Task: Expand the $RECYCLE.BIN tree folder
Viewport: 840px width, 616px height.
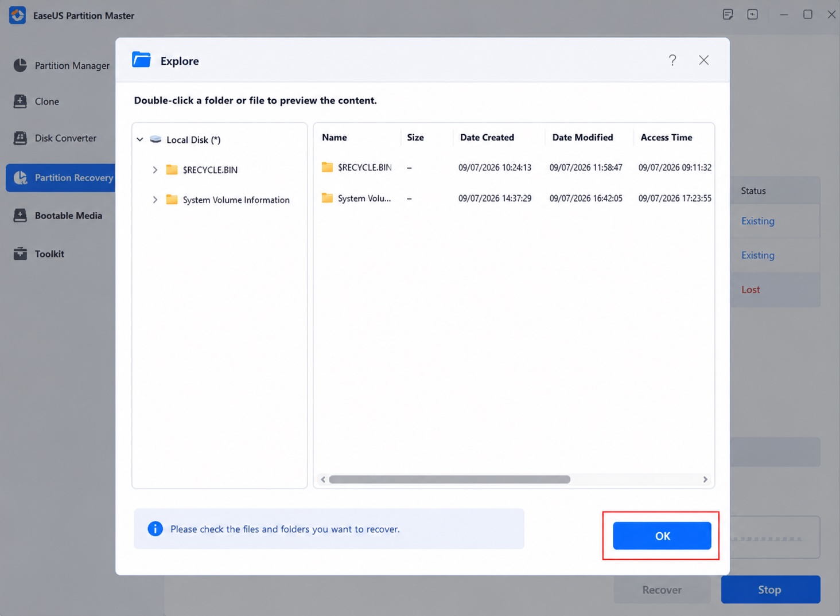Action: [x=155, y=170]
